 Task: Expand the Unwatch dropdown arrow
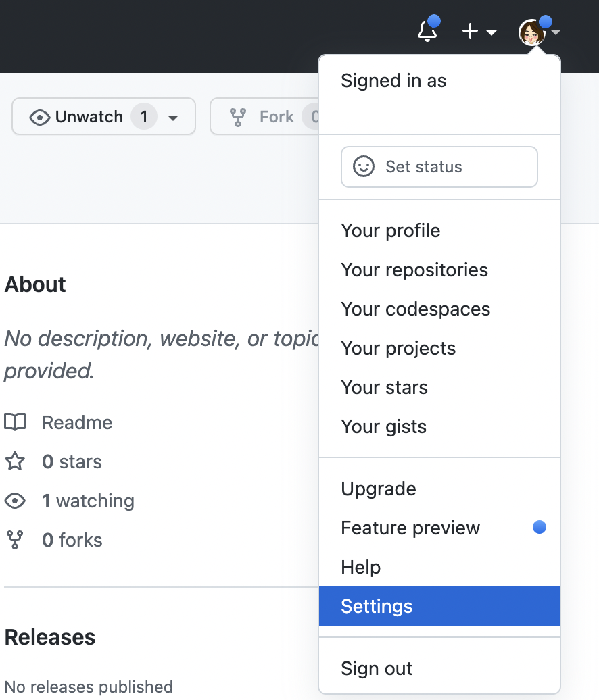(173, 118)
